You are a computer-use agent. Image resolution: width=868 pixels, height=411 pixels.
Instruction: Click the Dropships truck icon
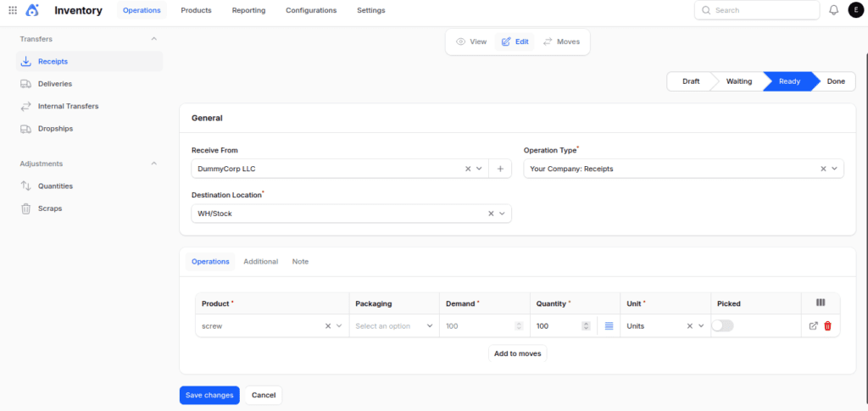pyautogui.click(x=25, y=128)
